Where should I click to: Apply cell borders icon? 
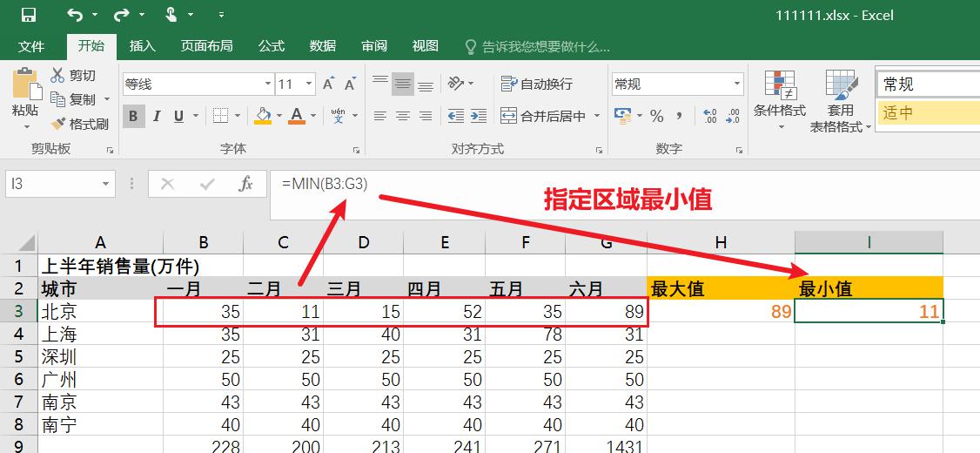[x=220, y=116]
